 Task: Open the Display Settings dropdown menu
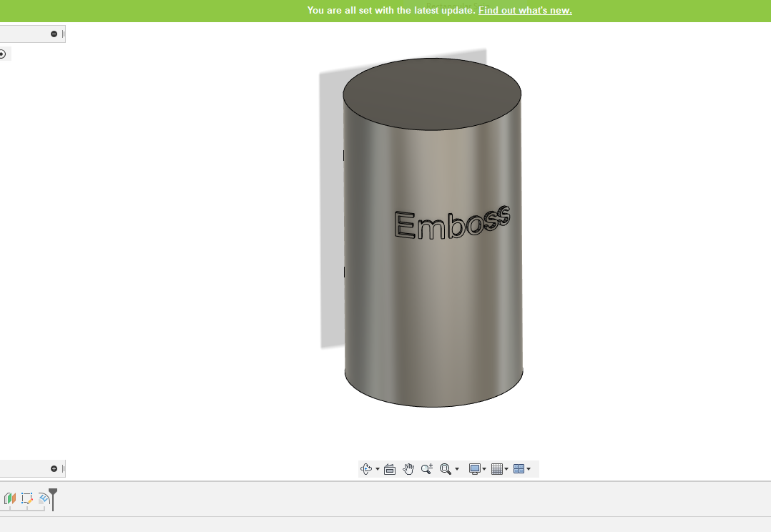click(x=484, y=468)
